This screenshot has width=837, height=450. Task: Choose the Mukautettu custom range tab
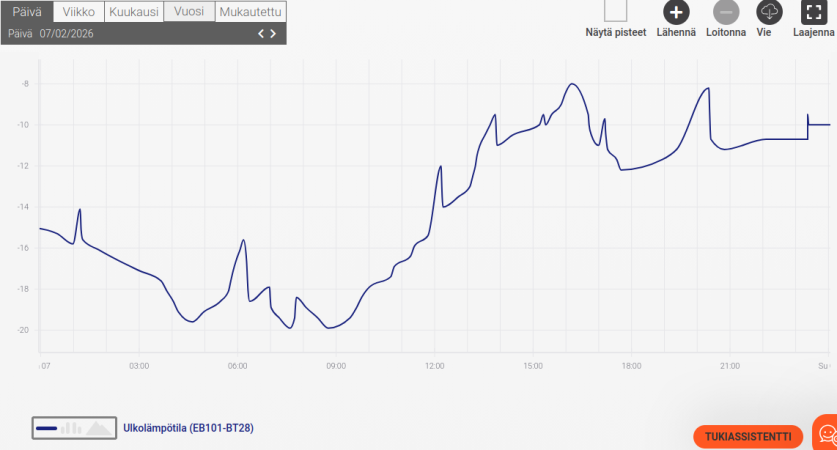tap(250, 12)
